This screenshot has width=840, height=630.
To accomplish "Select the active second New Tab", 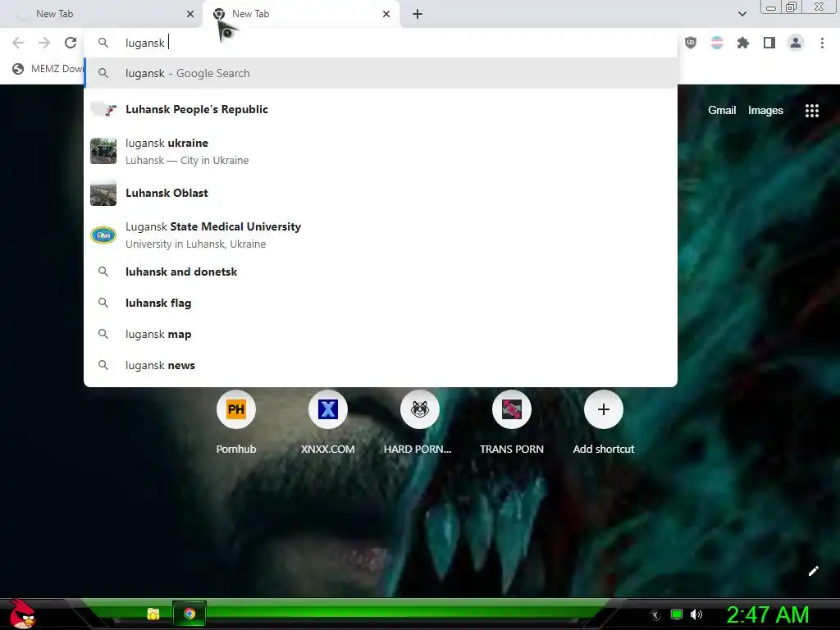I will (x=300, y=14).
